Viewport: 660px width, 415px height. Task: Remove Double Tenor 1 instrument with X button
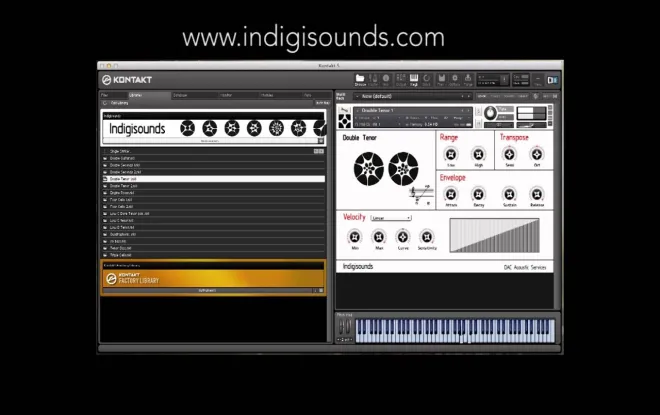(x=550, y=107)
